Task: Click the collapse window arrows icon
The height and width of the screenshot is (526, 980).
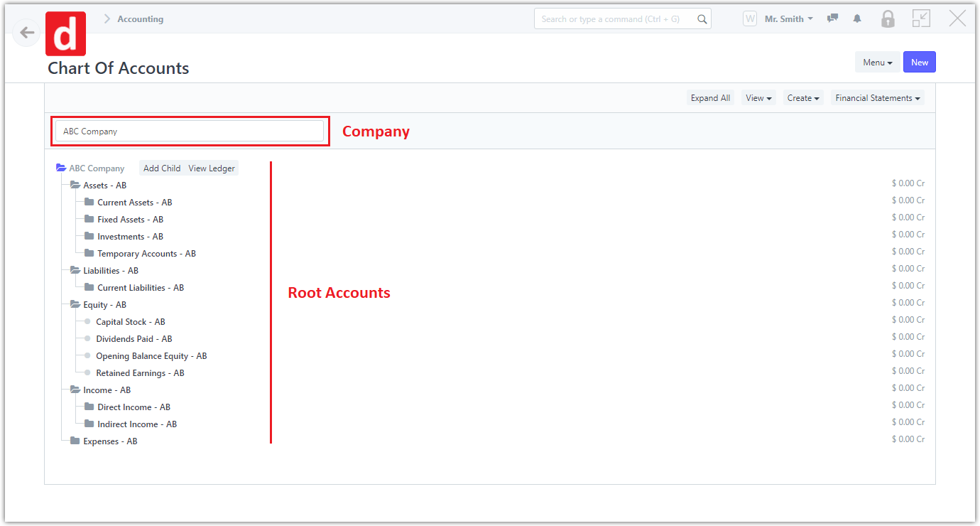Action: pos(921,19)
